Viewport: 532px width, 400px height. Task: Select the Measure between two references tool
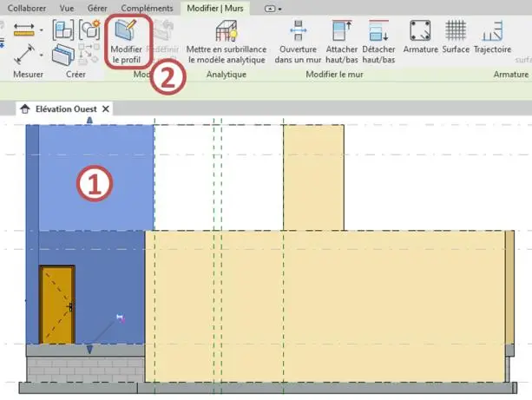coord(23,55)
